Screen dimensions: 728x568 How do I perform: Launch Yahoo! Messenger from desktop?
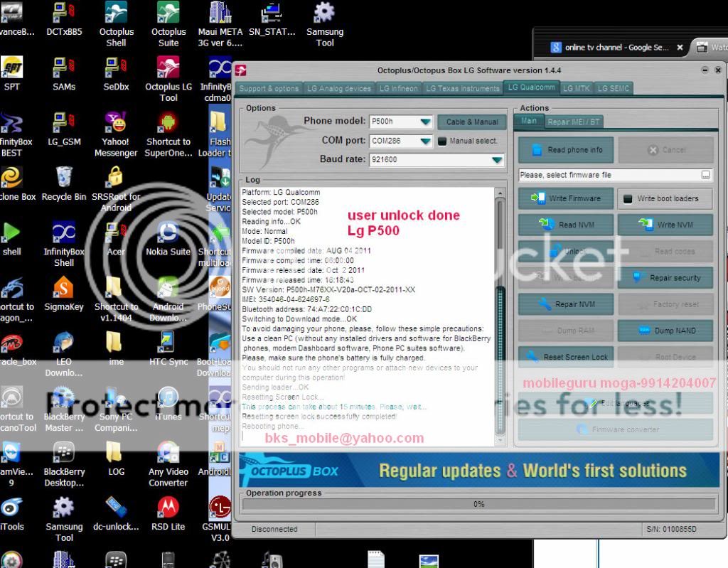116,134
